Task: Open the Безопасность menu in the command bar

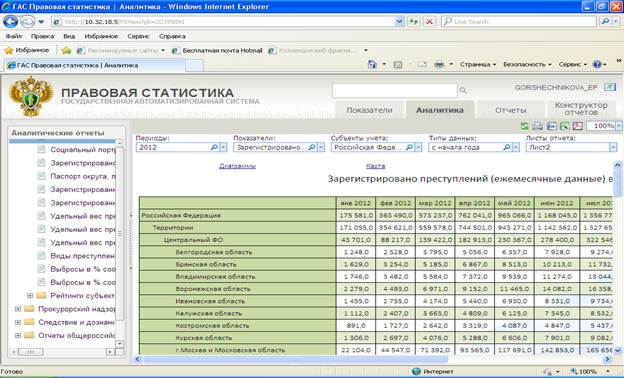Action: [527, 64]
